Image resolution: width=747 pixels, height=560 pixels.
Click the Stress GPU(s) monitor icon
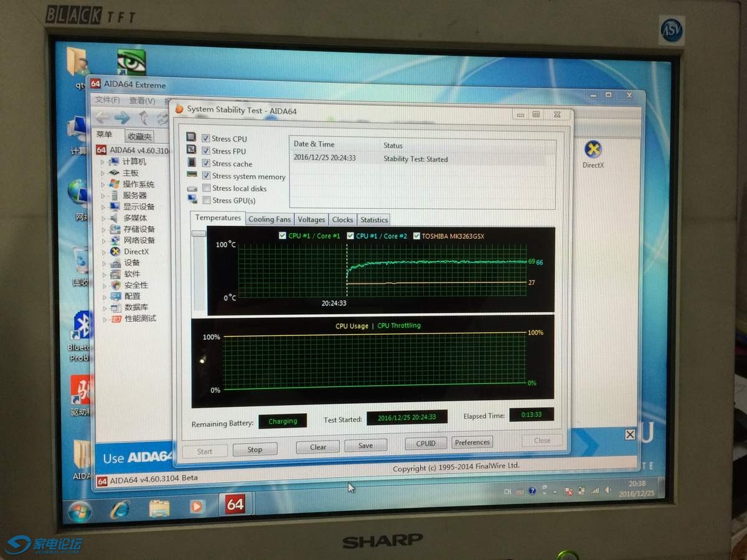[192, 199]
